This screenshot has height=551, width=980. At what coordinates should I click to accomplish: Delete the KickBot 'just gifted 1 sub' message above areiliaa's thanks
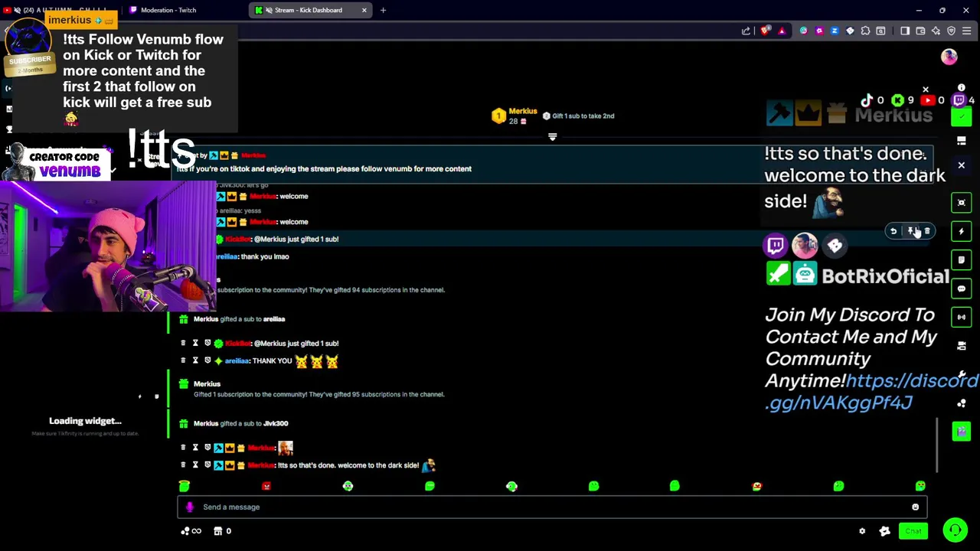182,343
